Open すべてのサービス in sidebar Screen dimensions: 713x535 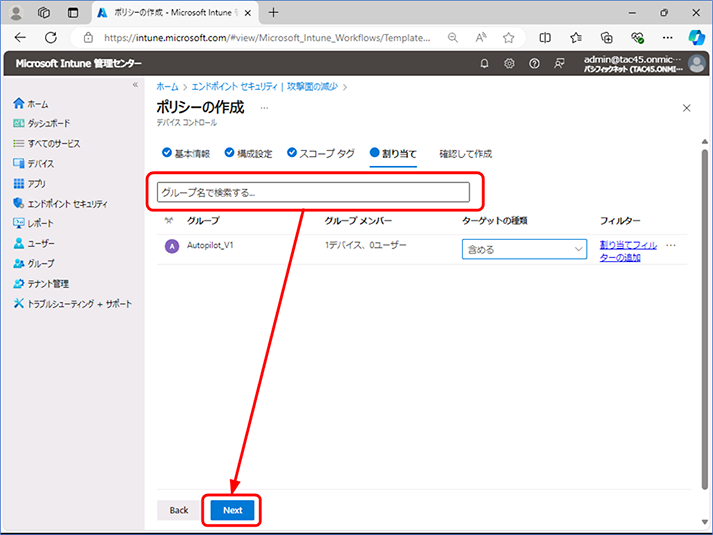47,144
